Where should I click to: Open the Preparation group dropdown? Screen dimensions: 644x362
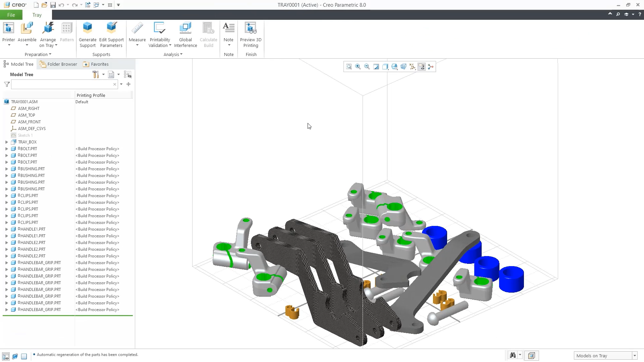pyautogui.click(x=38, y=54)
